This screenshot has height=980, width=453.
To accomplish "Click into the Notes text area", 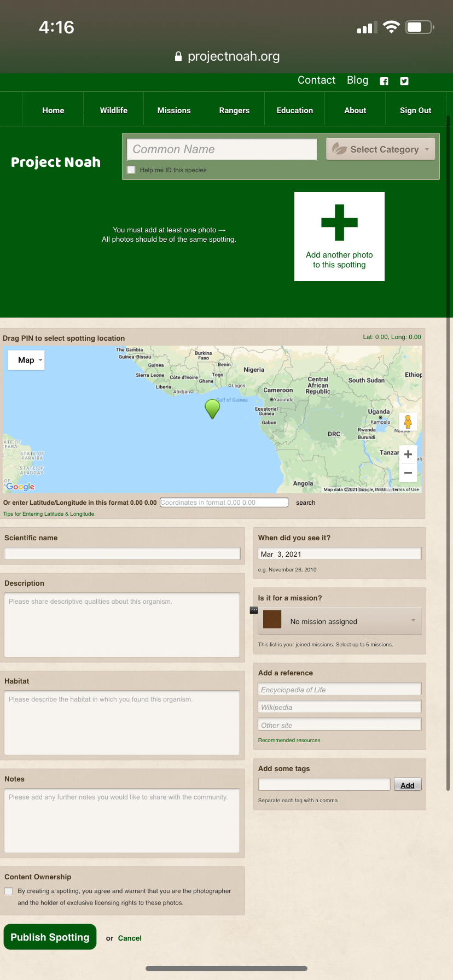I will 122,820.
